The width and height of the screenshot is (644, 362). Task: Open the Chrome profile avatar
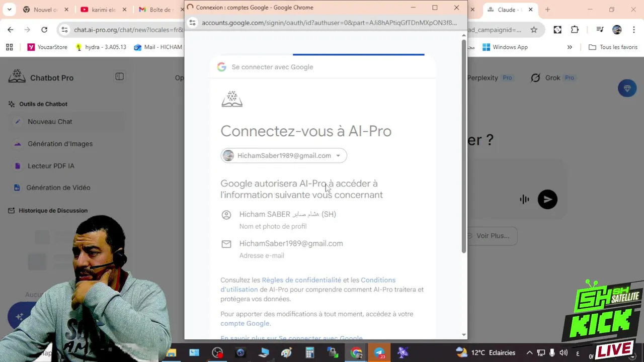point(617,30)
